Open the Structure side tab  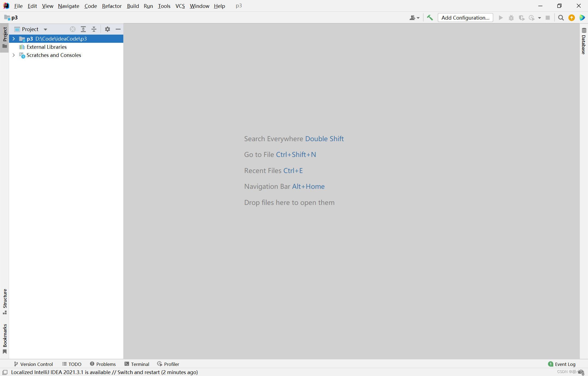coord(5,302)
